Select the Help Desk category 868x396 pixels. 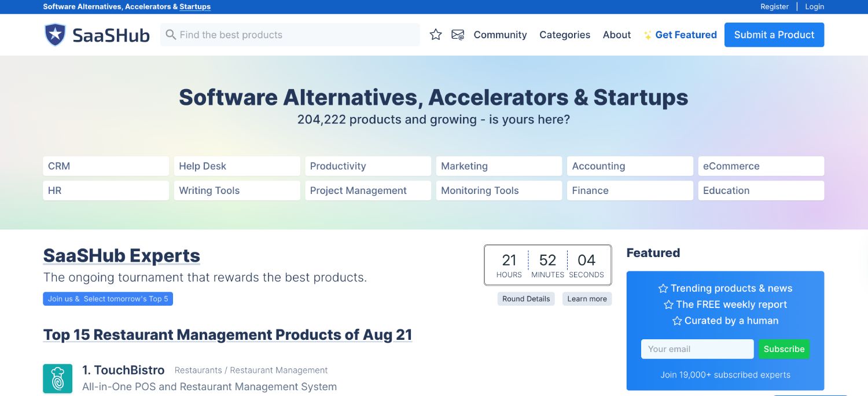click(237, 166)
